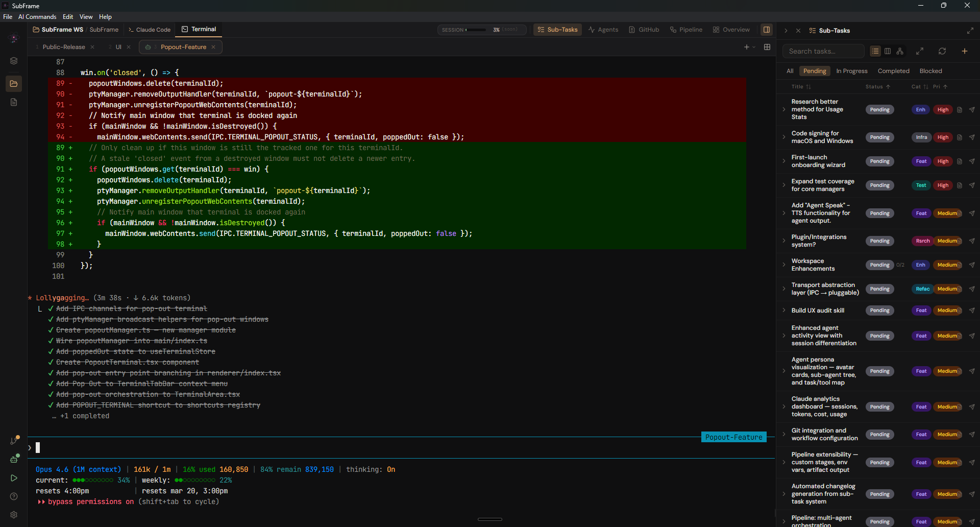Add a new task with the plus button
This screenshot has width=980, height=527.
[x=965, y=51]
